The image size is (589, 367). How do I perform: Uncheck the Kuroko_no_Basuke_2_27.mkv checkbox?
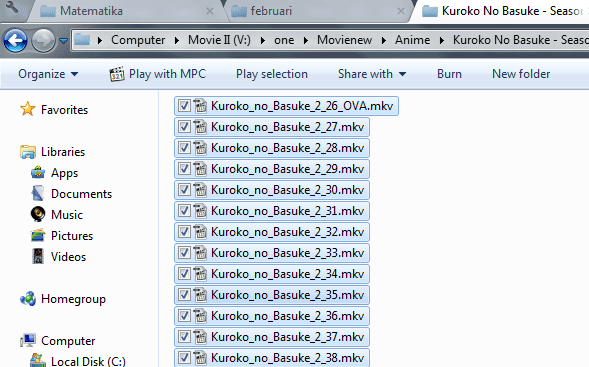(184, 127)
